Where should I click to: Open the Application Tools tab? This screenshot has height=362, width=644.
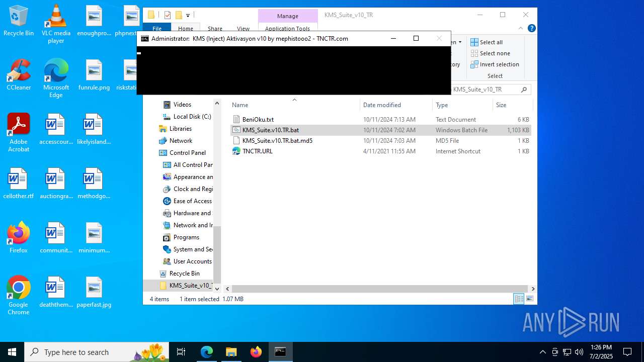(x=288, y=29)
